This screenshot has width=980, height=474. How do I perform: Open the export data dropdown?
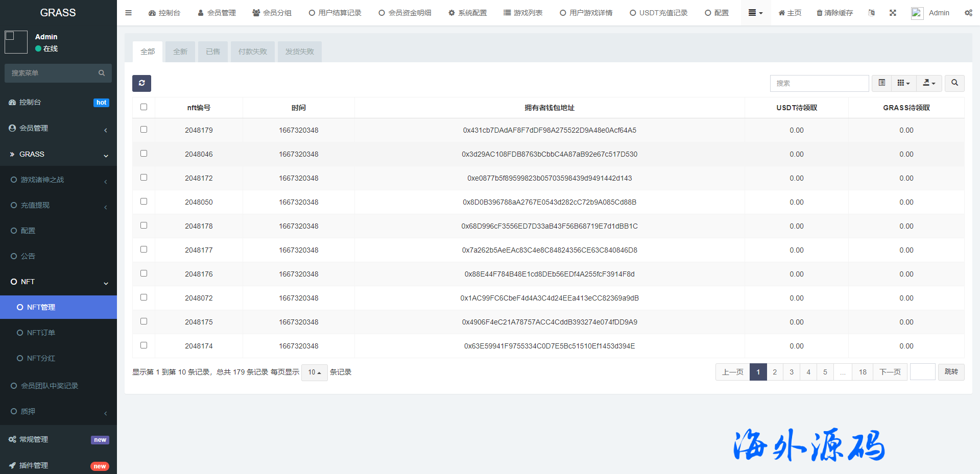click(929, 83)
